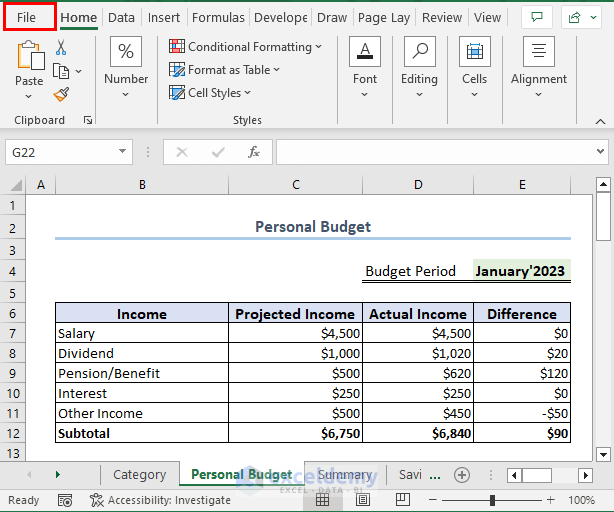Select the $6,840 subtotal cell
Image resolution: width=614 pixels, height=512 pixels.
tap(418, 433)
